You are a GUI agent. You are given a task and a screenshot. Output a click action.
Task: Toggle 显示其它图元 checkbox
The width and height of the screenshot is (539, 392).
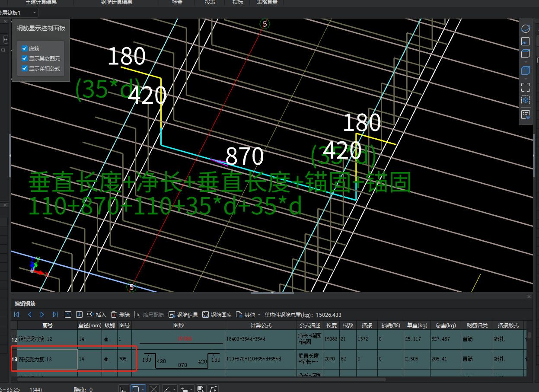pos(25,58)
